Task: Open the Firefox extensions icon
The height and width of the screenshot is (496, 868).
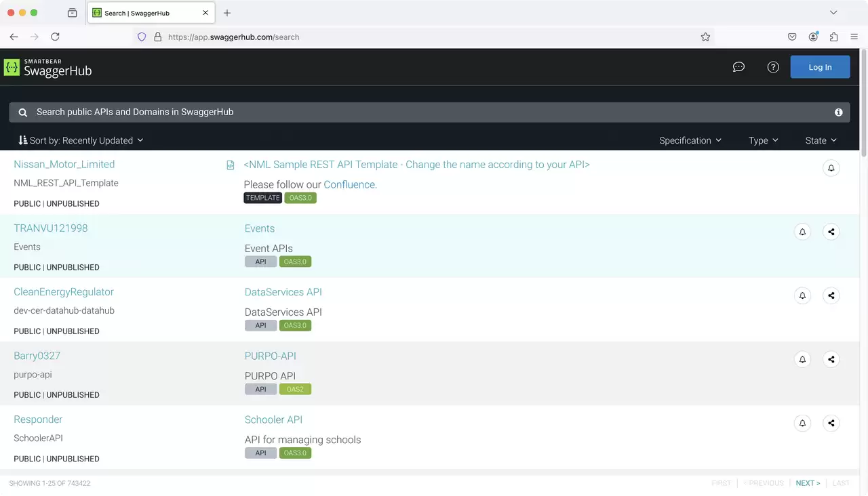Action: [833, 37]
